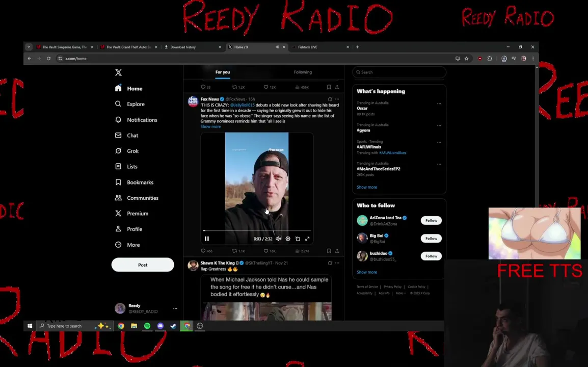Click Show more on Fox News post

210,126
